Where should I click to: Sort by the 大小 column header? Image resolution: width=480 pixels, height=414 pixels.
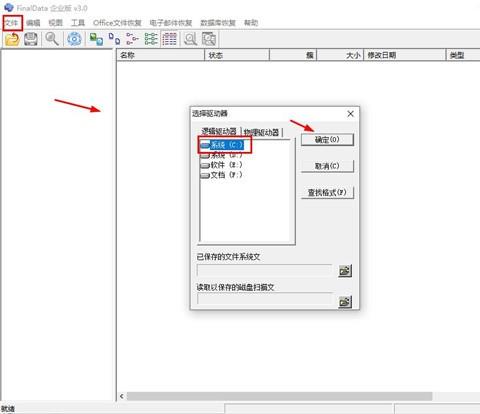point(340,55)
